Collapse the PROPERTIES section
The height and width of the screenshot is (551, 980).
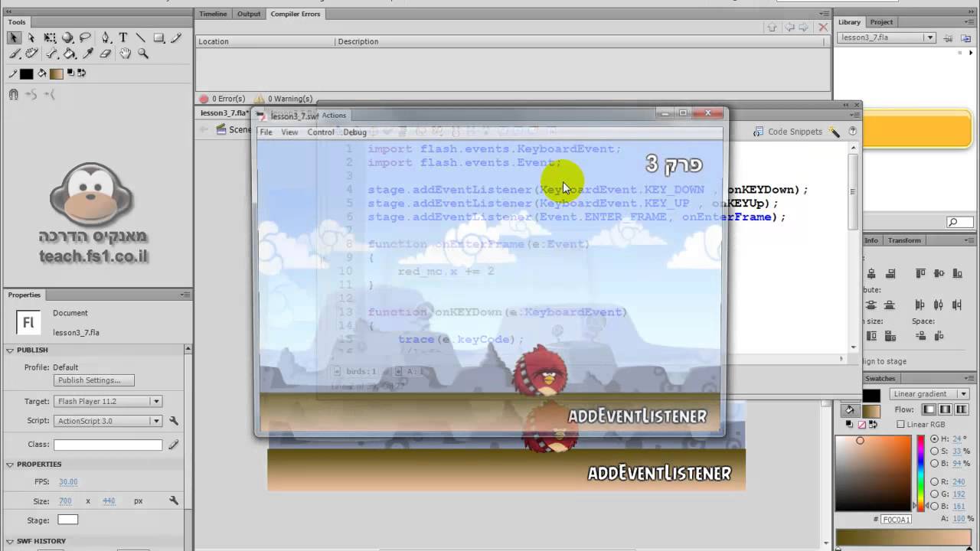[11, 465]
